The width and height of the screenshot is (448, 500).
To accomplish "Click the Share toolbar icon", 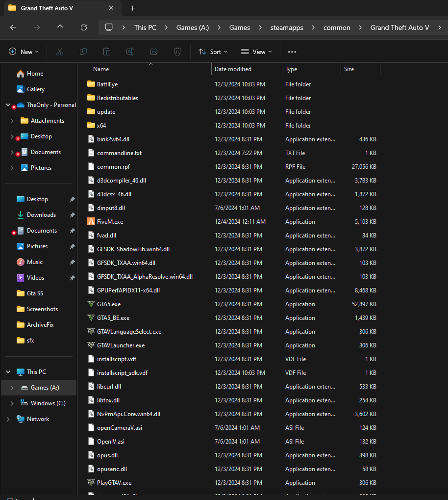I will tap(154, 52).
